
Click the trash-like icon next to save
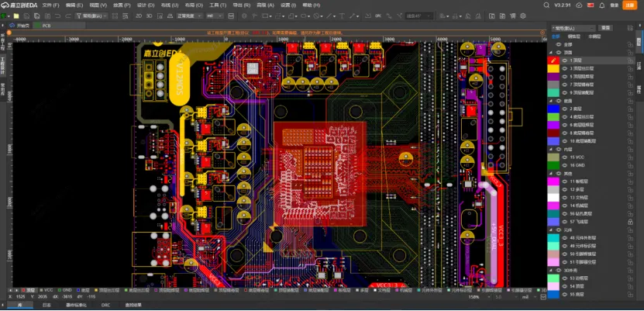(x=47, y=16)
